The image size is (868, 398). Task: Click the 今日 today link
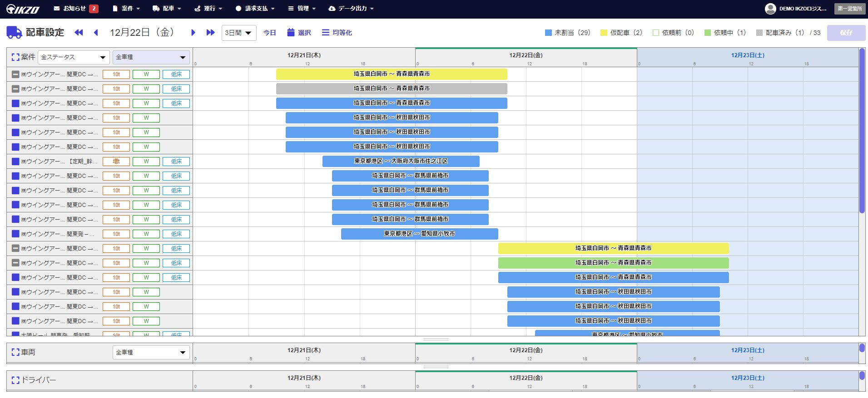coord(270,33)
